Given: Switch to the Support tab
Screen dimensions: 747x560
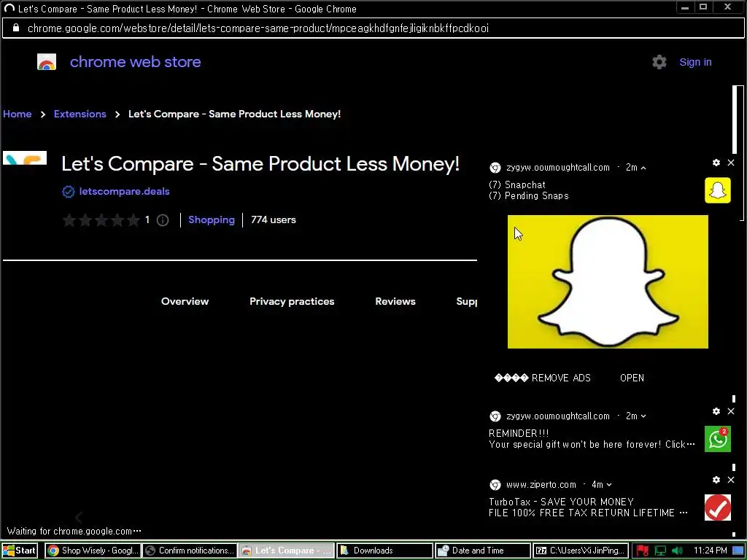Looking at the screenshot, I should pos(466,301).
